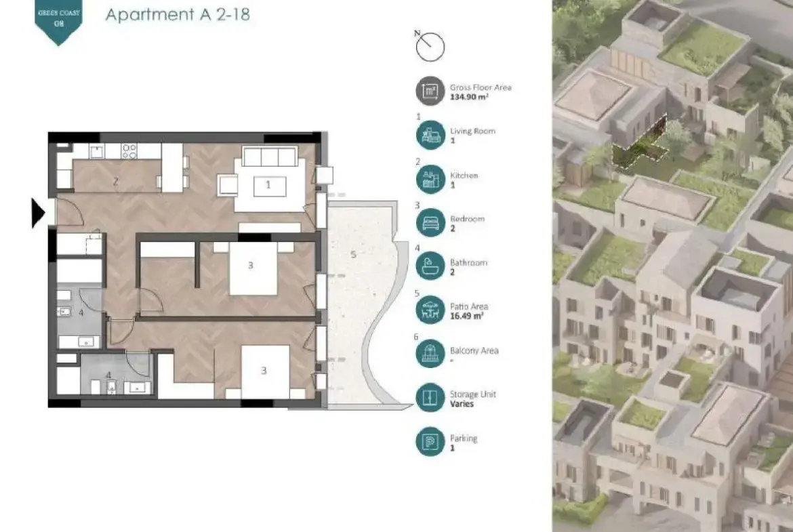Click the Living Room legend icon
The height and width of the screenshot is (532, 793).
(x=430, y=135)
